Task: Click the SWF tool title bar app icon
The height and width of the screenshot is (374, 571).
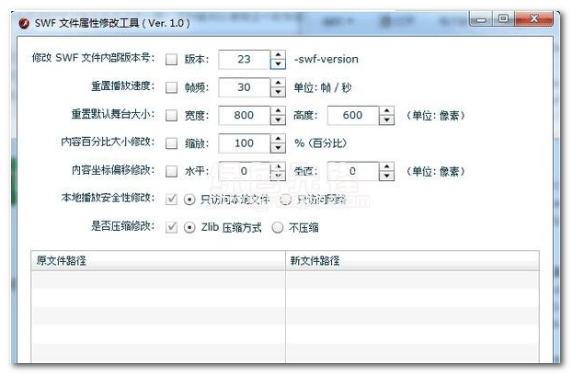Action: pyautogui.click(x=24, y=23)
